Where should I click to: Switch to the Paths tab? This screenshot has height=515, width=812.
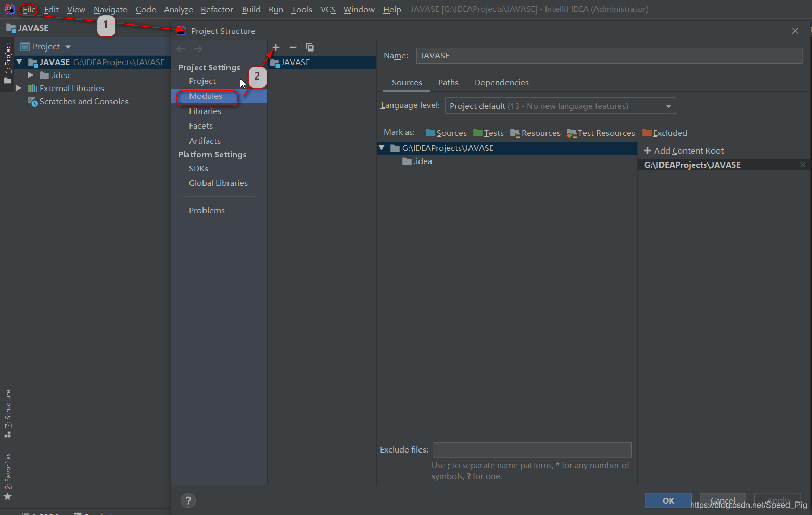point(448,83)
